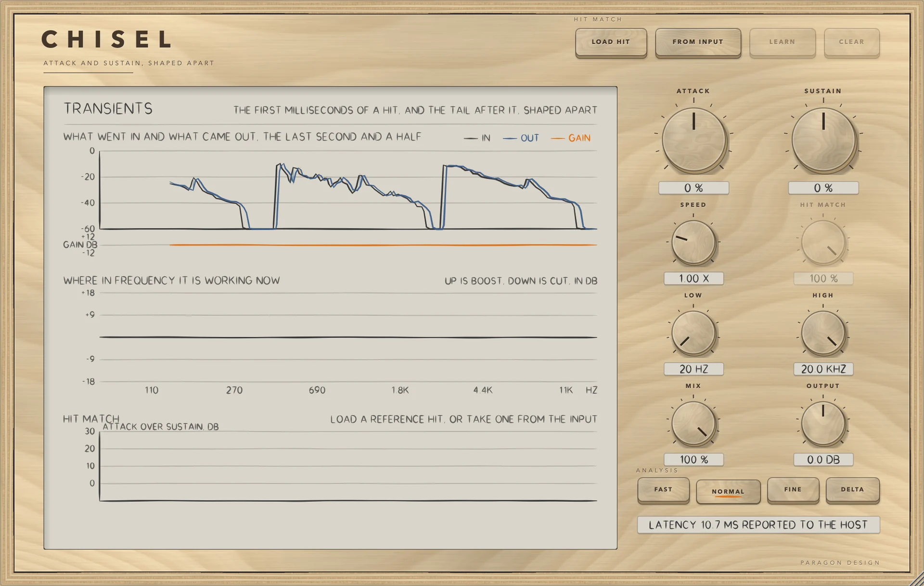
Task: Click the GAIN legend entry
Action: (571, 138)
